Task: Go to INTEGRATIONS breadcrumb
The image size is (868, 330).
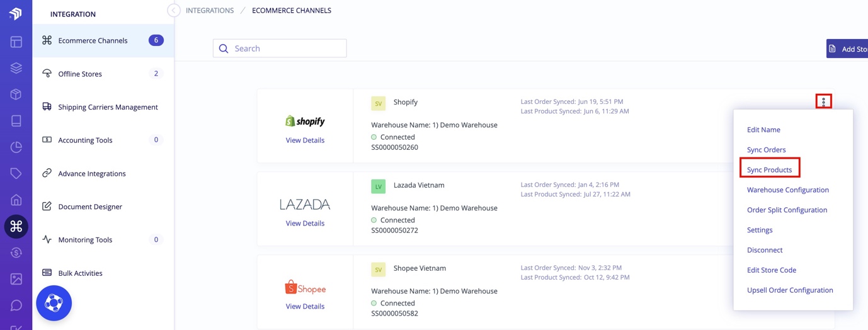Action: click(210, 11)
